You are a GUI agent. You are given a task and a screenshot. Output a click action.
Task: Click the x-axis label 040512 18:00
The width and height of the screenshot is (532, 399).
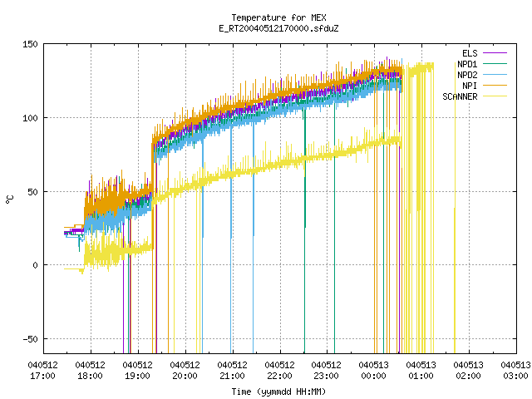click(x=91, y=370)
